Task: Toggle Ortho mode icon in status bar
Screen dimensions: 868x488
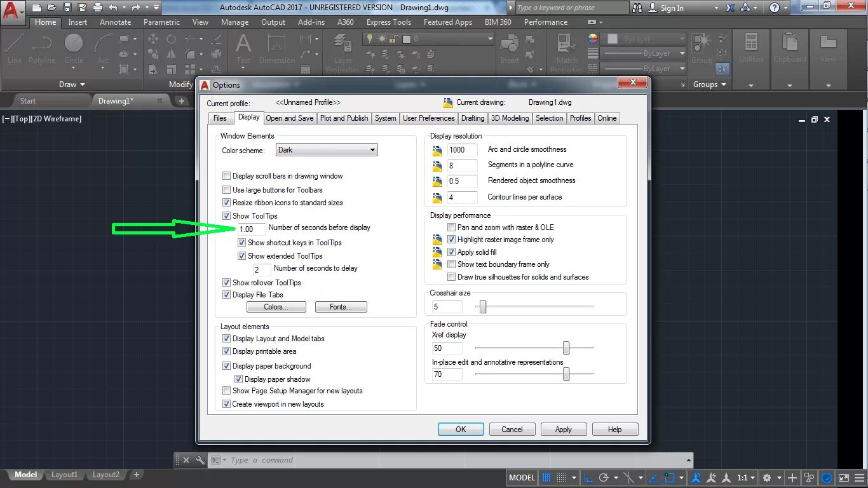Action: [x=588, y=477]
